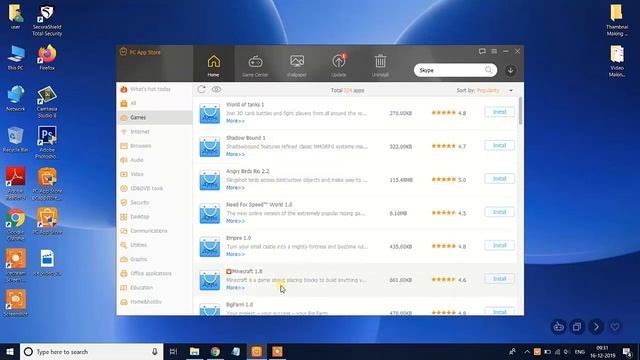Select What's hot today category
This screenshot has width=640, height=360.
coord(154,89)
